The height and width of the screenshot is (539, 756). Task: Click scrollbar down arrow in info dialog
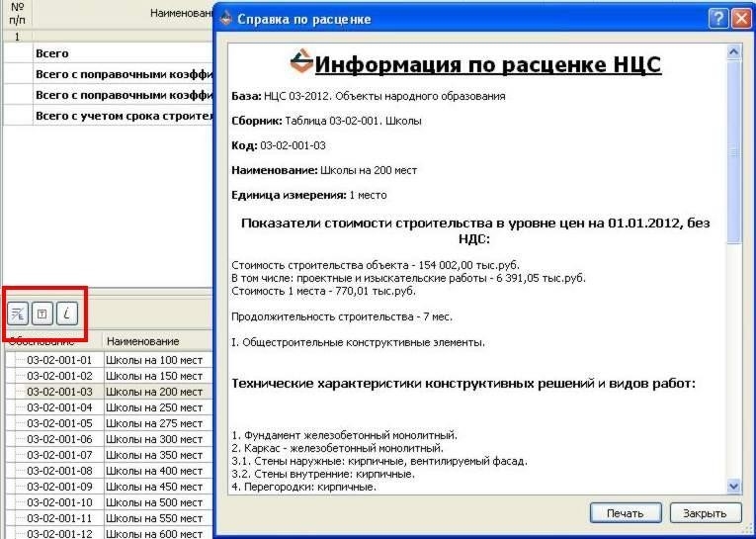click(733, 486)
